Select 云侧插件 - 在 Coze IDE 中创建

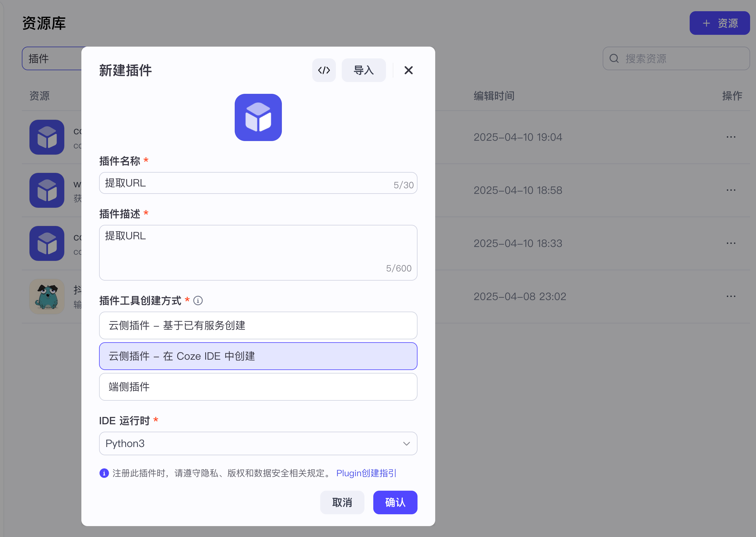pyautogui.click(x=258, y=356)
